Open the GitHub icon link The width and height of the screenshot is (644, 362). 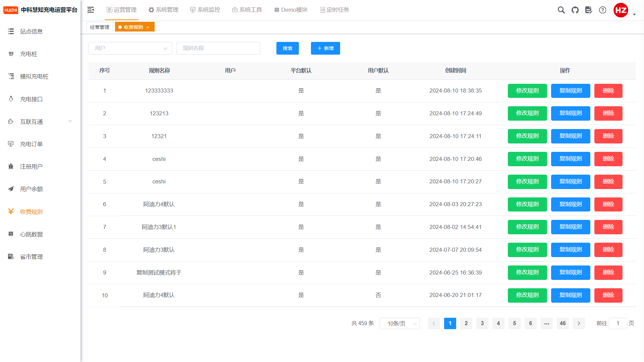click(575, 10)
